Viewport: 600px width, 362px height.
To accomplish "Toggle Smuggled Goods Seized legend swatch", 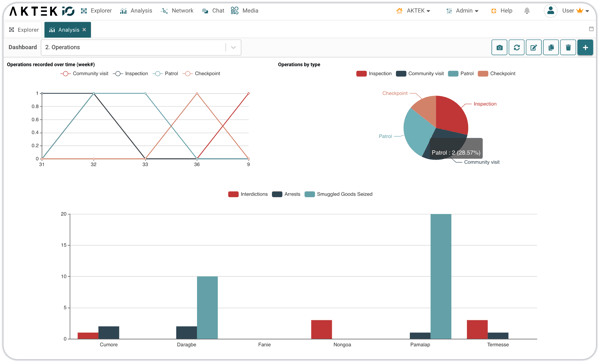I will (310, 194).
